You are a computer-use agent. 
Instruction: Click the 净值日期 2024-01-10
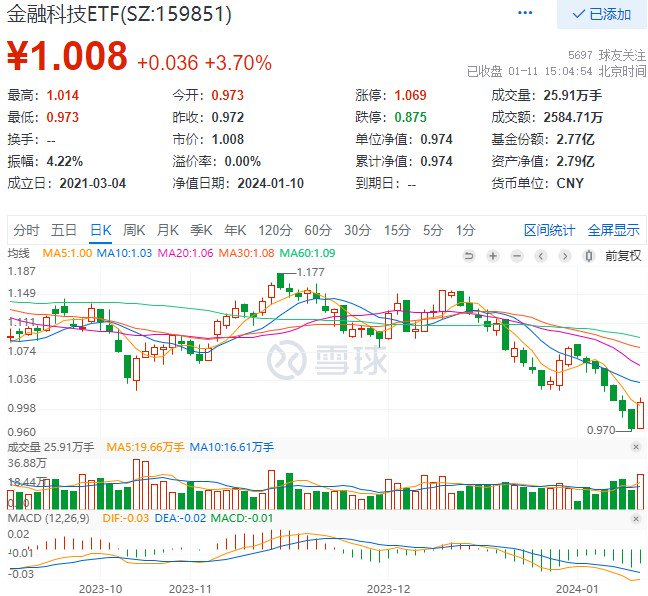click(x=270, y=183)
